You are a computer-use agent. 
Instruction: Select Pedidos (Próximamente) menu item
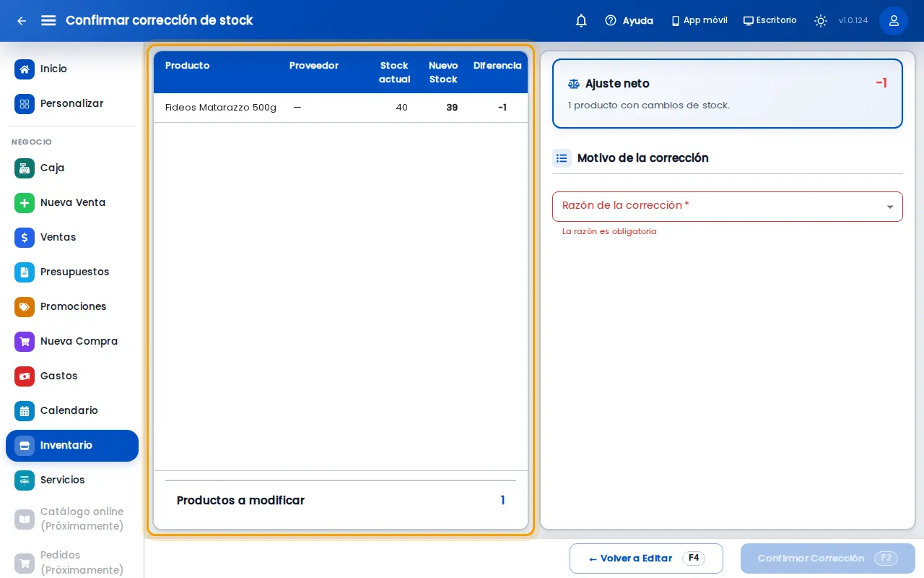72,563
